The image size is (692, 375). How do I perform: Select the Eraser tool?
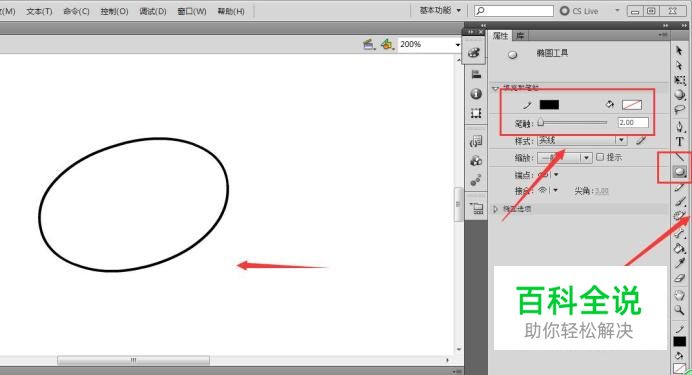click(x=680, y=278)
